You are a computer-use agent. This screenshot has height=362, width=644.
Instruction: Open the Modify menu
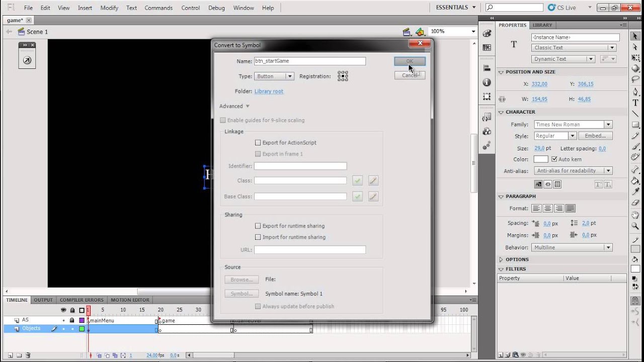coord(109,8)
